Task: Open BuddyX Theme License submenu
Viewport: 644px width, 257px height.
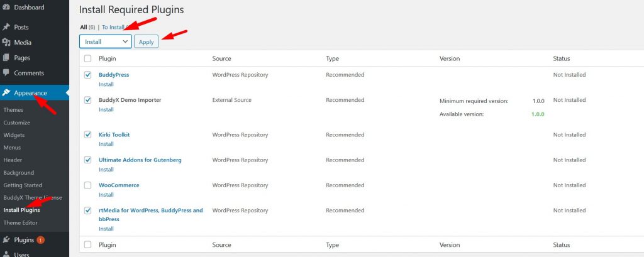Action: pos(33,197)
